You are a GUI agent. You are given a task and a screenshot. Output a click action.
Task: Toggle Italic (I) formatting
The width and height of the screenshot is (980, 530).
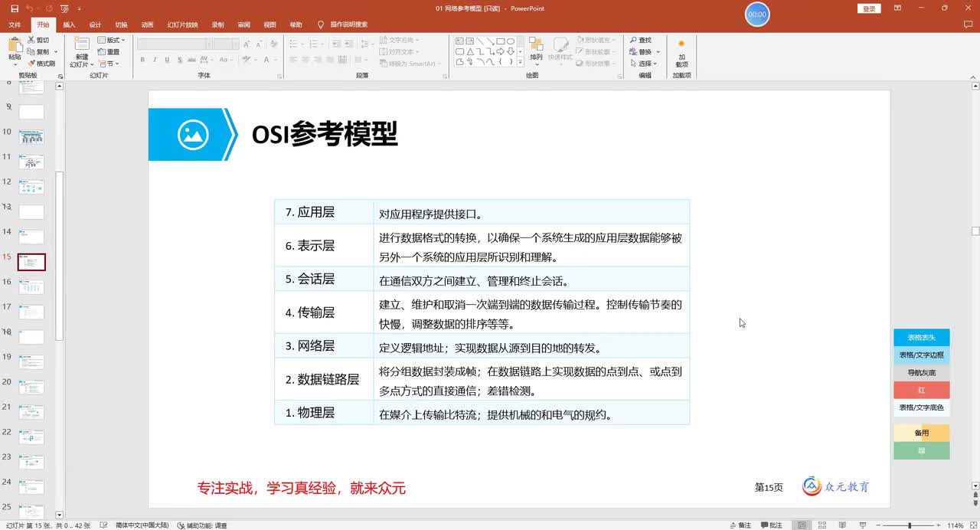(154, 60)
